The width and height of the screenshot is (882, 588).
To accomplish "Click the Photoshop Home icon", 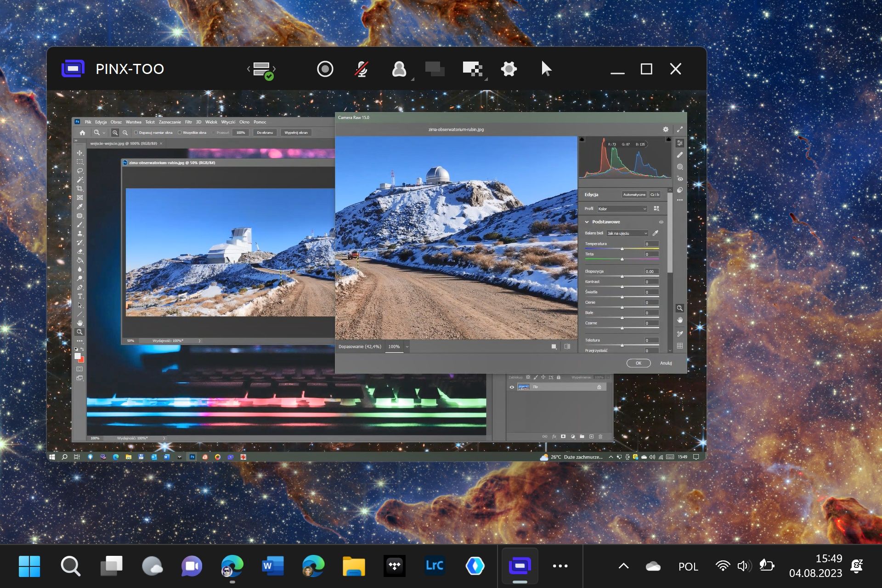I will tap(82, 133).
